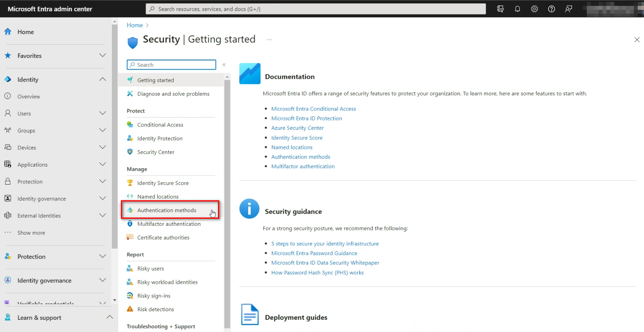The height and width of the screenshot is (332, 644).
Task: Click the Risky sign-ins icon
Action: pos(130,296)
